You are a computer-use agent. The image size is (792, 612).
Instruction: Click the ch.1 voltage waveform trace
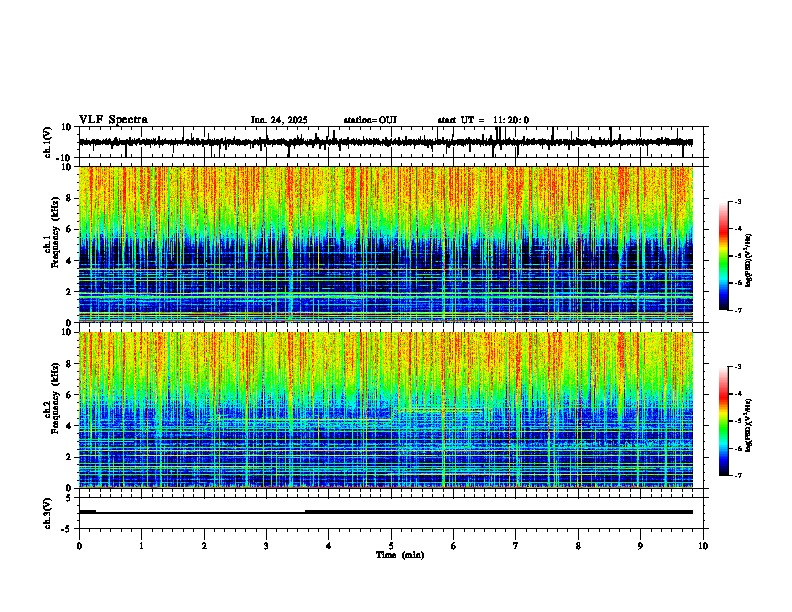coord(386,142)
